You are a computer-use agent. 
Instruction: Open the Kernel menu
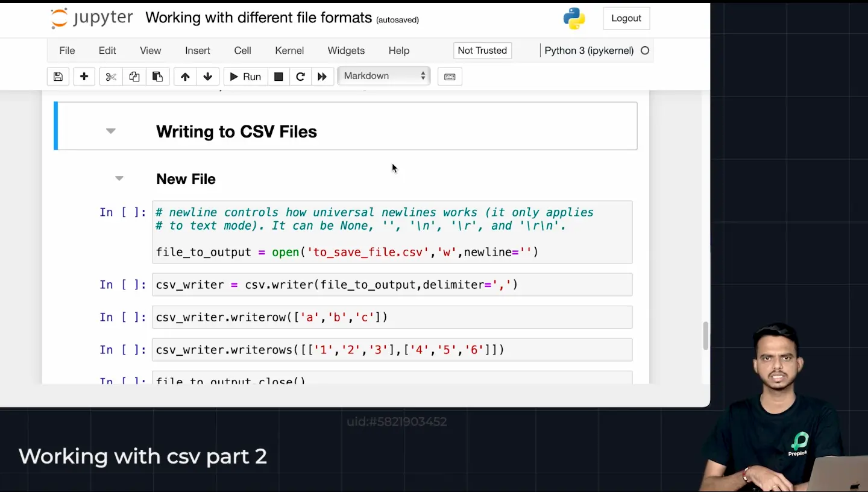(x=289, y=51)
